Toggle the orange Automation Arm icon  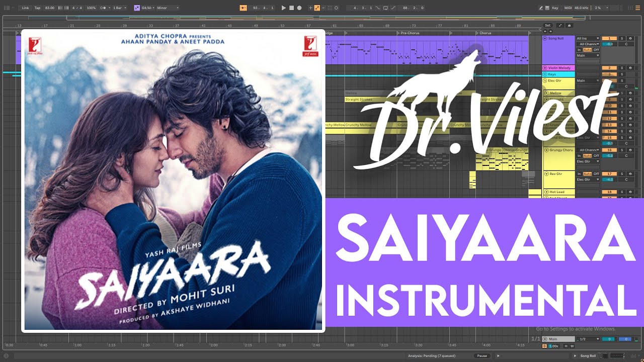[317, 8]
